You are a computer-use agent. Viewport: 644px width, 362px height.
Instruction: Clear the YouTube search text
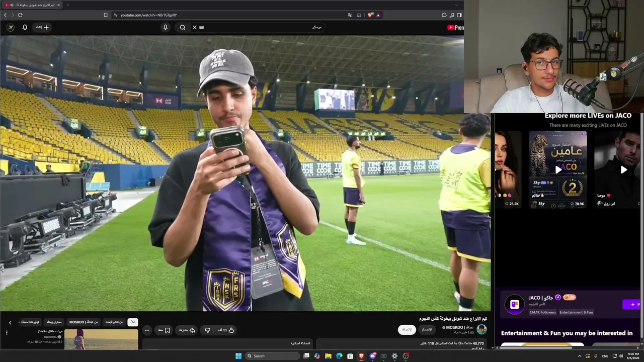195,28
